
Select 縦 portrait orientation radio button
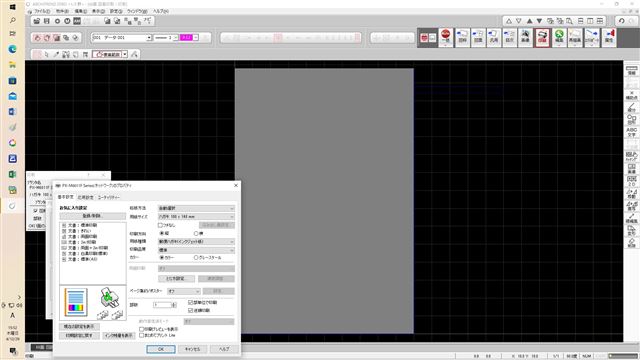tap(162, 233)
